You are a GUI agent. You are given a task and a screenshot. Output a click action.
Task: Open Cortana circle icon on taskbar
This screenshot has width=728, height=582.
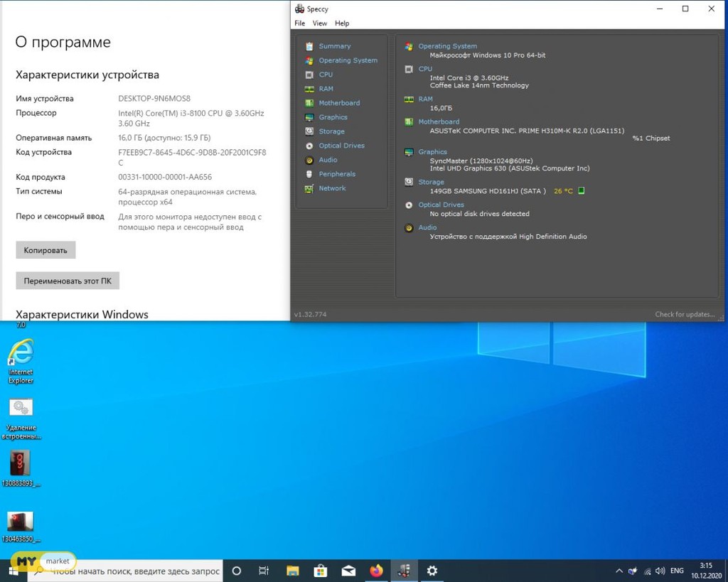tap(236, 571)
